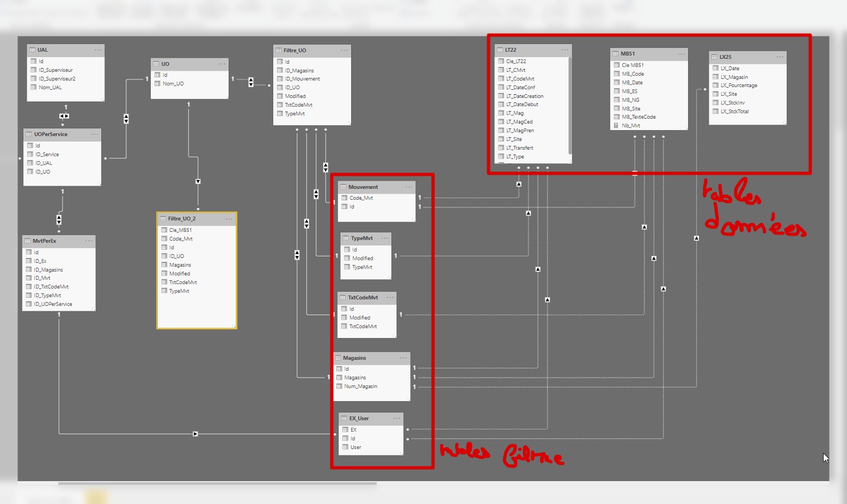
Task: Select LT_DateCreation field in LT22
Action: 525,96
